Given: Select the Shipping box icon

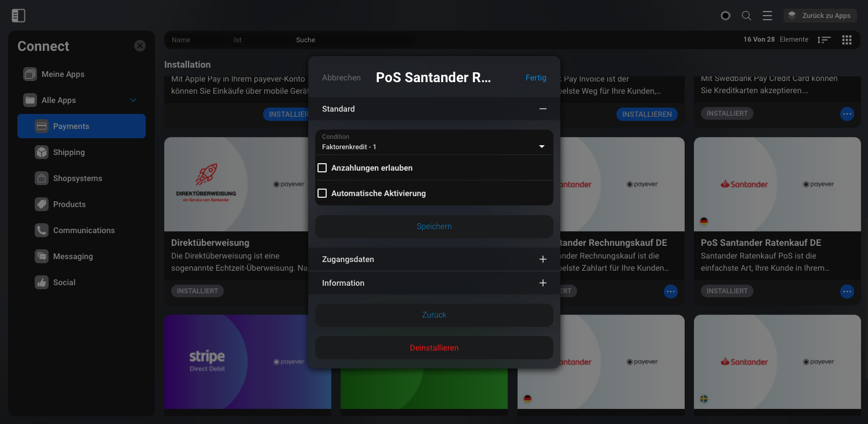Looking at the screenshot, I should point(41,152).
